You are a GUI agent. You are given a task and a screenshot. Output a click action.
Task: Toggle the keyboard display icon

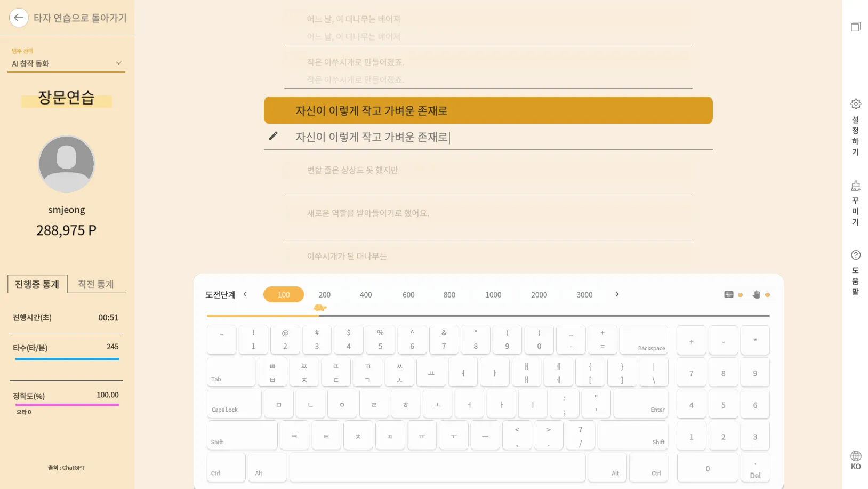(729, 294)
